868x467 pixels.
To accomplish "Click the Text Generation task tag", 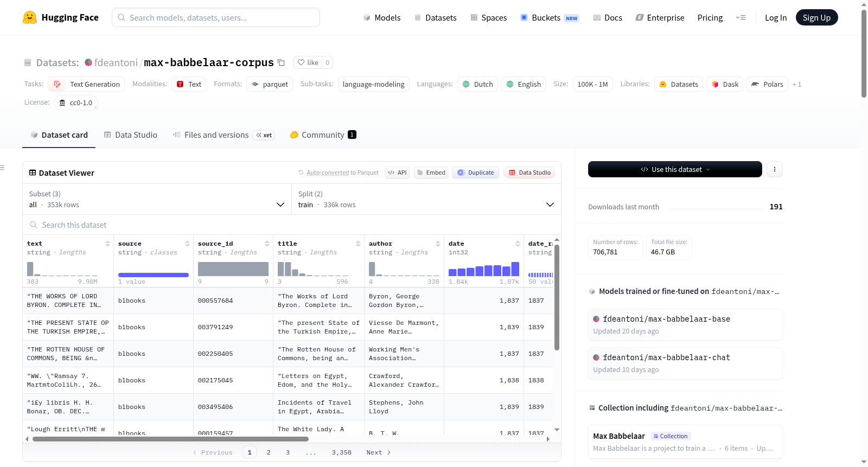I will pos(86,84).
